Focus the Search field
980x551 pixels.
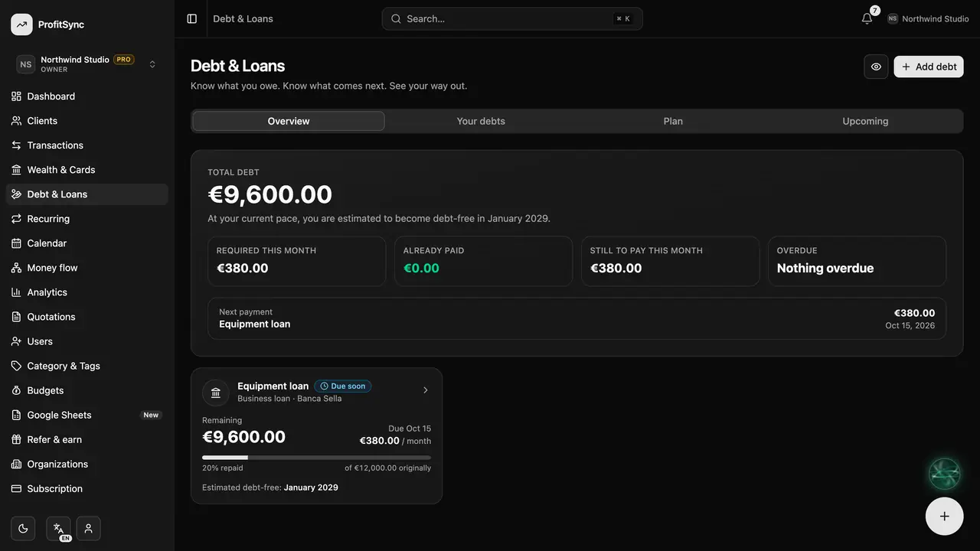click(512, 18)
